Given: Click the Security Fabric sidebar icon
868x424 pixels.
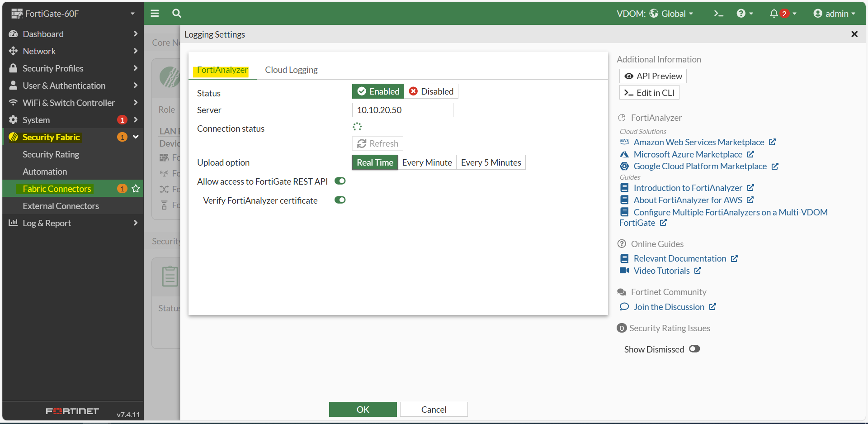Looking at the screenshot, I should [13, 137].
